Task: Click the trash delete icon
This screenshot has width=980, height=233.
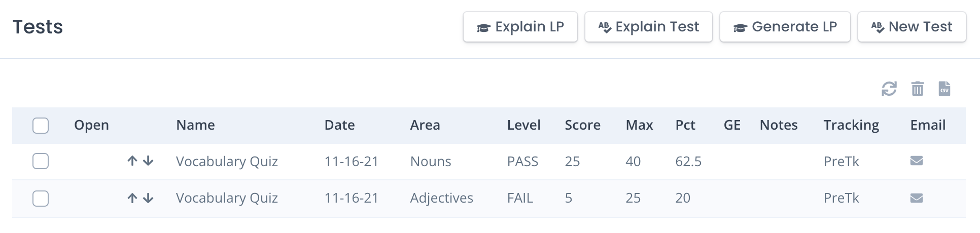Action: 917,89
